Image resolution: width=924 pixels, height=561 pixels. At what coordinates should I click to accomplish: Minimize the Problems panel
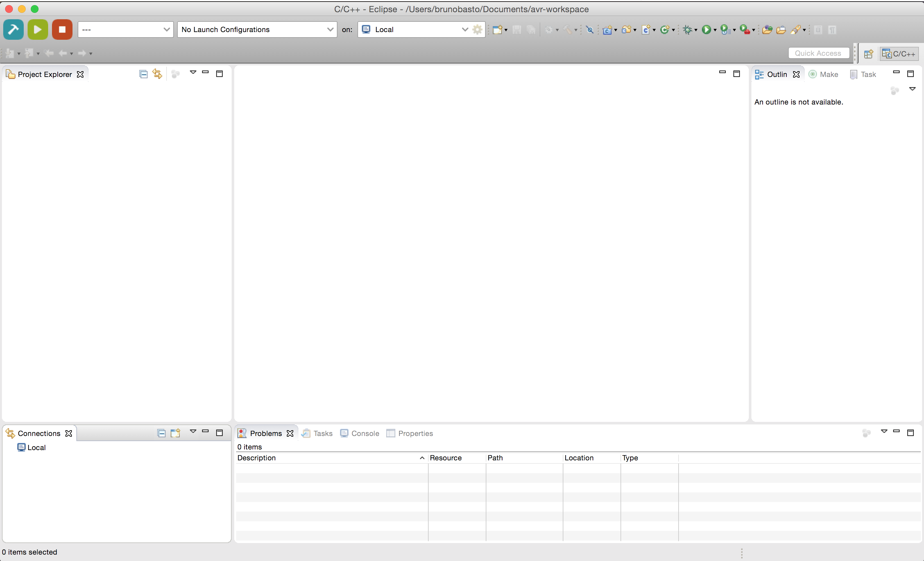click(x=897, y=431)
